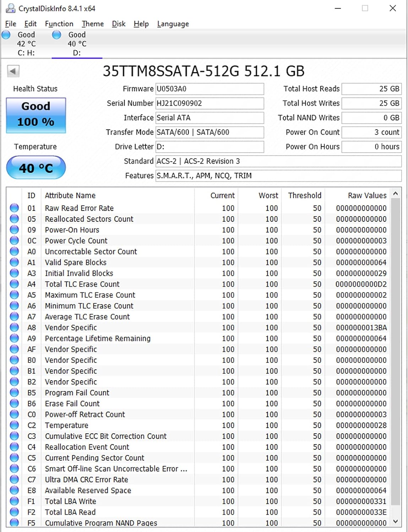
Task: Open the Function menu
Action: (x=59, y=24)
